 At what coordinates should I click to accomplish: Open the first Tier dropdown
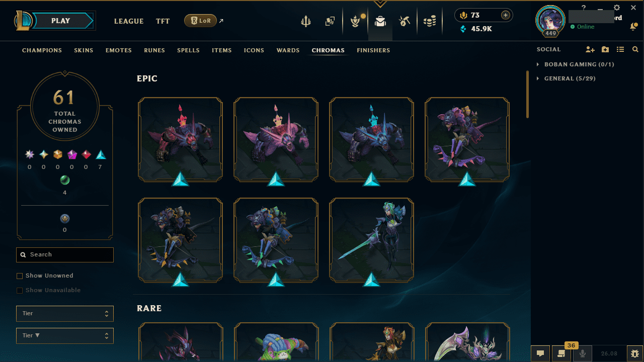click(x=65, y=313)
